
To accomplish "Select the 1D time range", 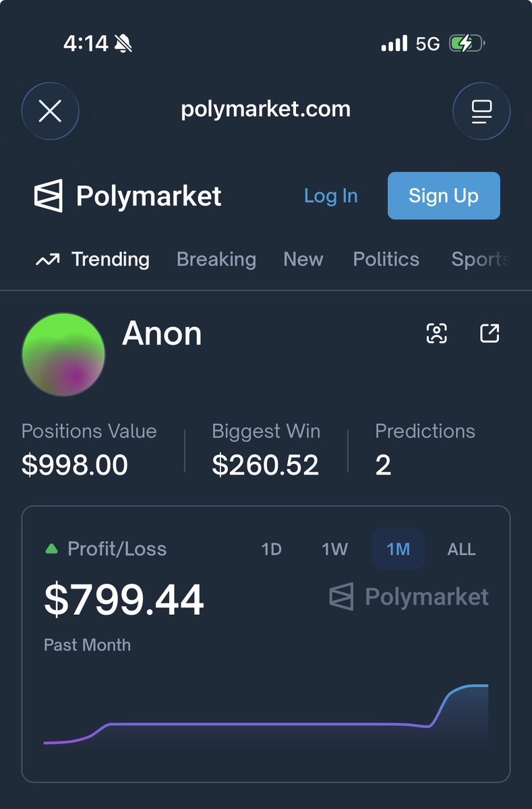I will pos(271,549).
